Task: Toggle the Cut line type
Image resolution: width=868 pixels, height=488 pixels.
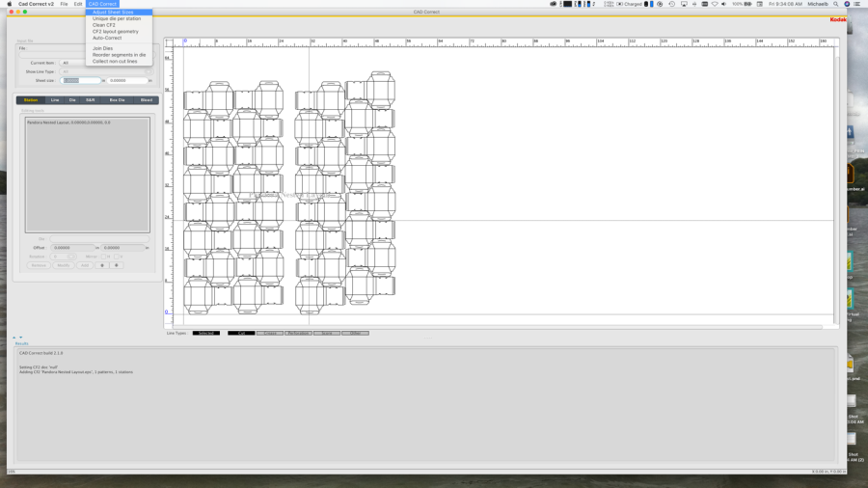Action: [x=241, y=333]
